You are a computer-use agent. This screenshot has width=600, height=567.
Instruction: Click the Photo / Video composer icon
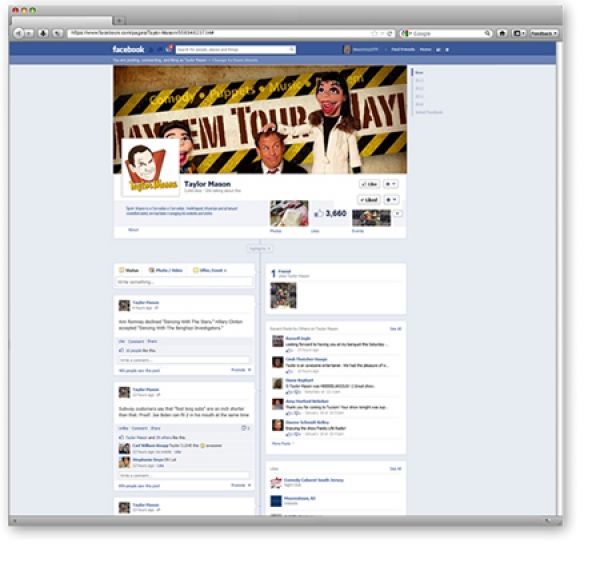[x=164, y=270]
